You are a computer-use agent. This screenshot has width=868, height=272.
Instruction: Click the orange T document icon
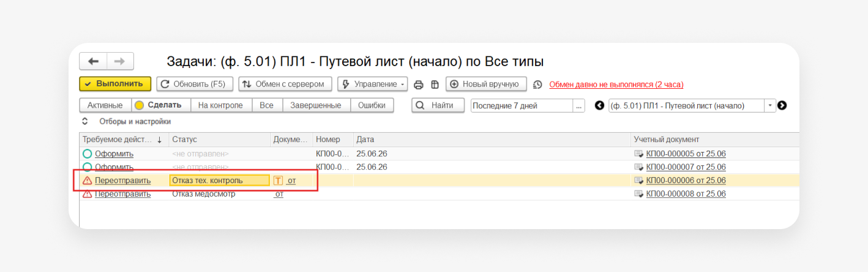pos(279,180)
